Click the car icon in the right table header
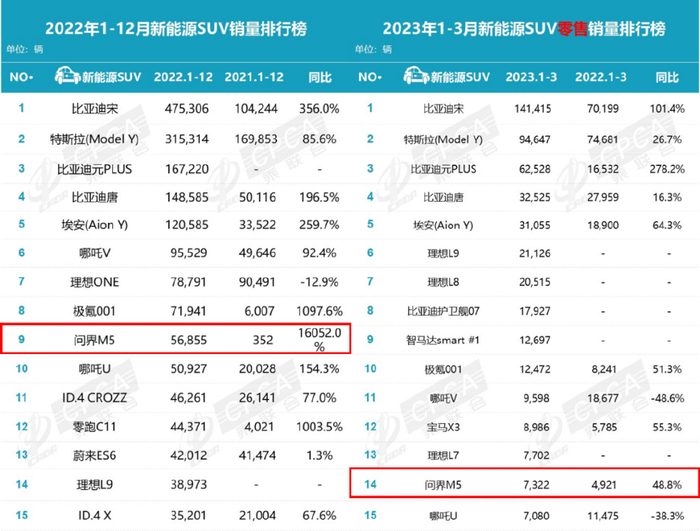Viewport: 700px width, 531px height. coord(416,75)
